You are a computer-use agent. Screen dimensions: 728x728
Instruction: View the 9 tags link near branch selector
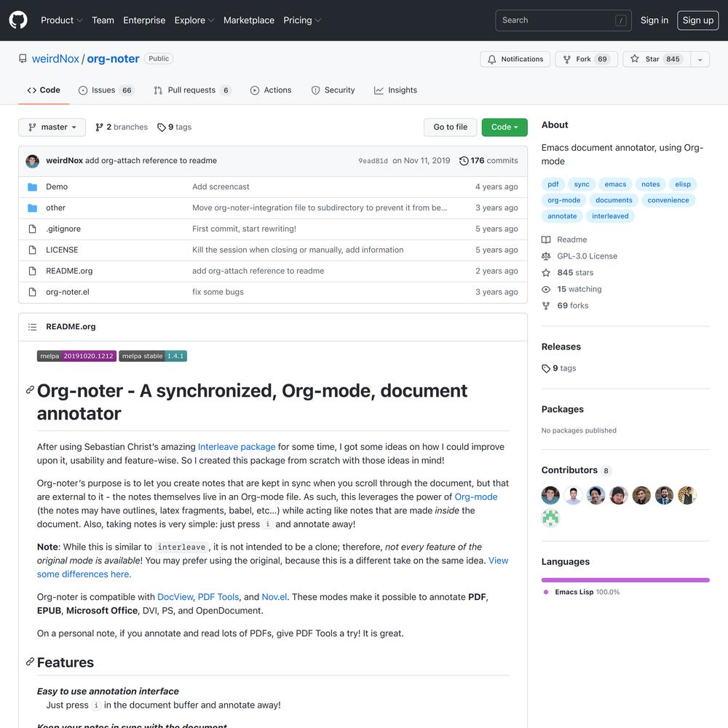point(175,127)
